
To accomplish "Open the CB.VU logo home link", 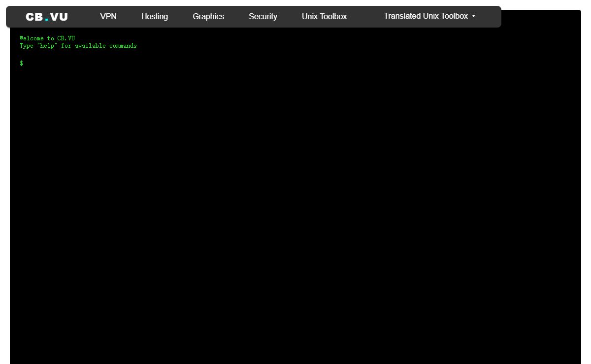I will pyautogui.click(x=47, y=17).
